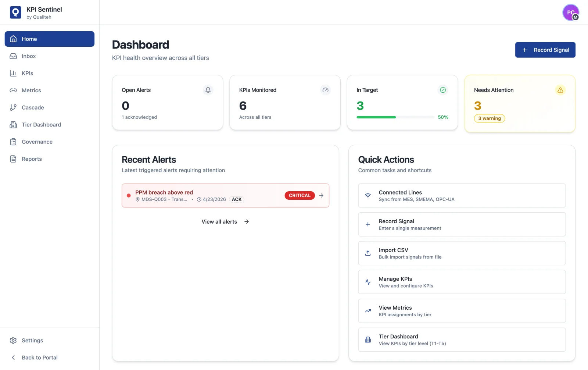Open the Import CSV quick action
The width and height of the screenshot is (588, 370).
(x=462, y=253)
